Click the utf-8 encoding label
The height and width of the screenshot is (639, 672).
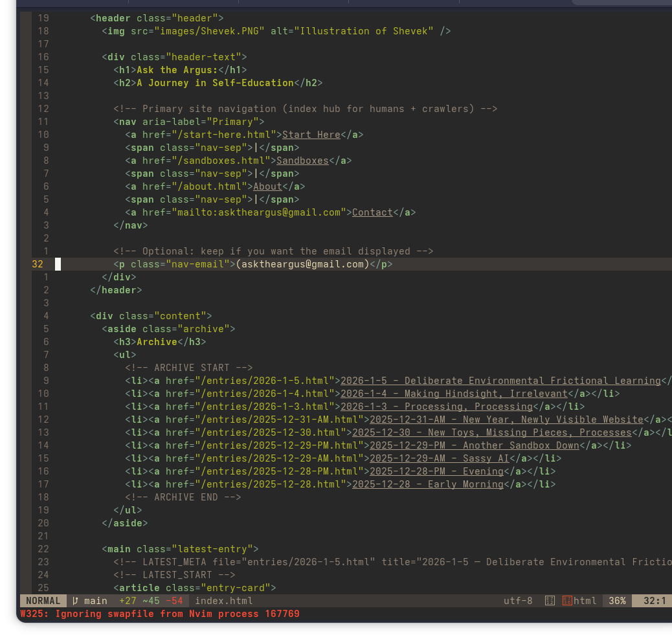coord(518,601)
